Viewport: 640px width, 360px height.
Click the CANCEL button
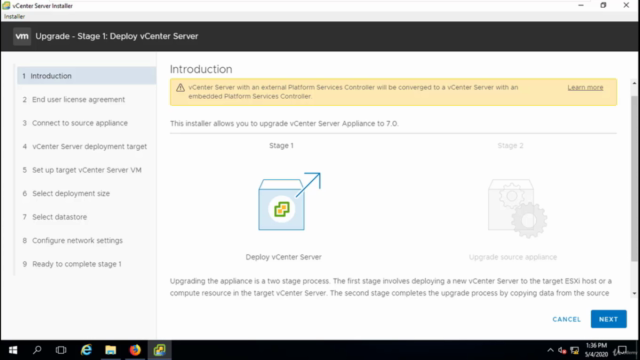click(x=567, y=319)
